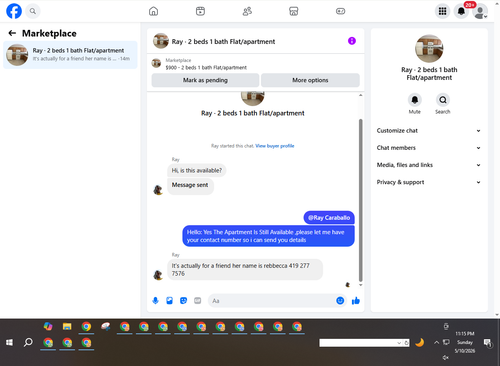This screenshot has height=366, width=500.
Task: Open the Windows Start menu
Action: point(9,342)
